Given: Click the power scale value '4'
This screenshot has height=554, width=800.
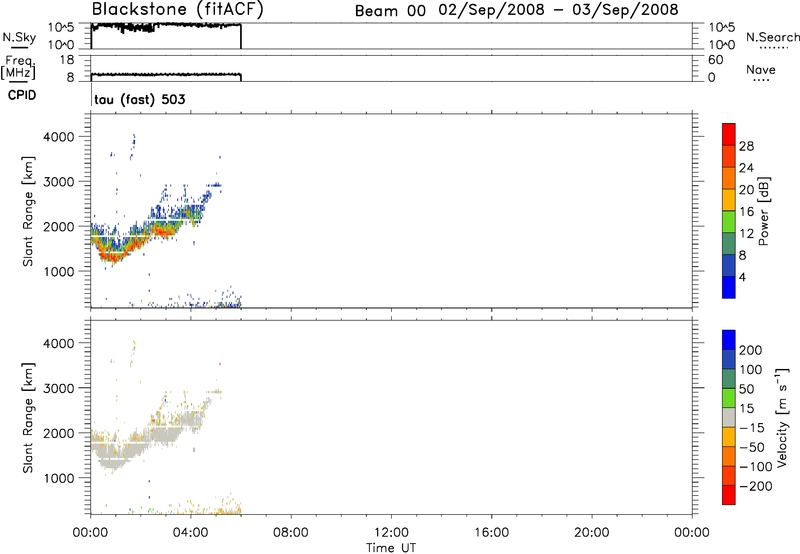Looking at the screenshot, I should pyautogui.click(x=742, y=278).
